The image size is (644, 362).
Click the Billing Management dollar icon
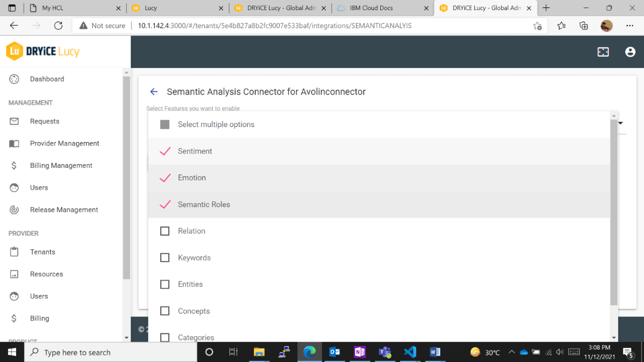tap(14, 166)
